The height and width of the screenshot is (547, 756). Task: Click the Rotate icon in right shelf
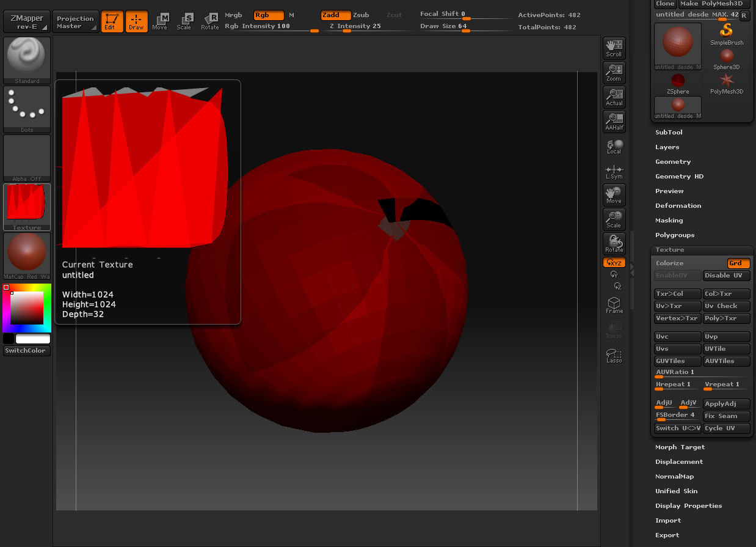click(614, 244)
